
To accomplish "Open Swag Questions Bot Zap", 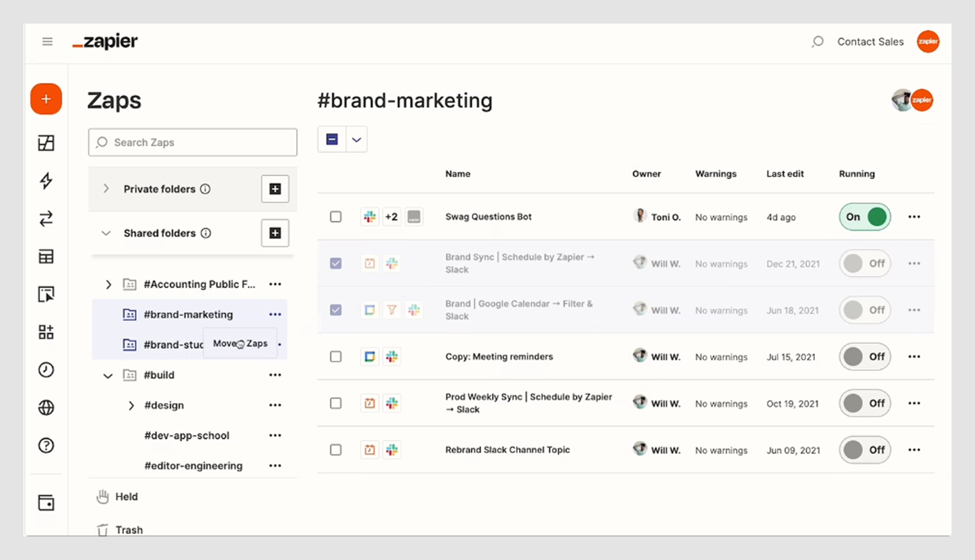I will (488, 217).
